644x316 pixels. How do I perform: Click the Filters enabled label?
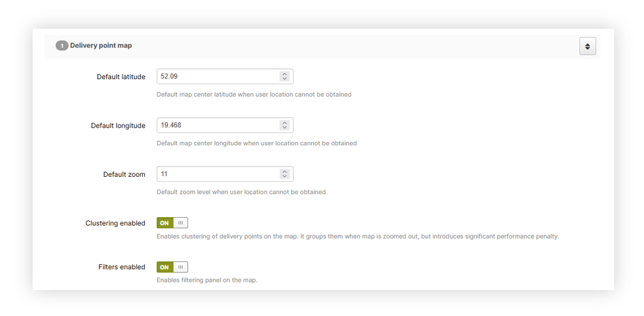122,267
